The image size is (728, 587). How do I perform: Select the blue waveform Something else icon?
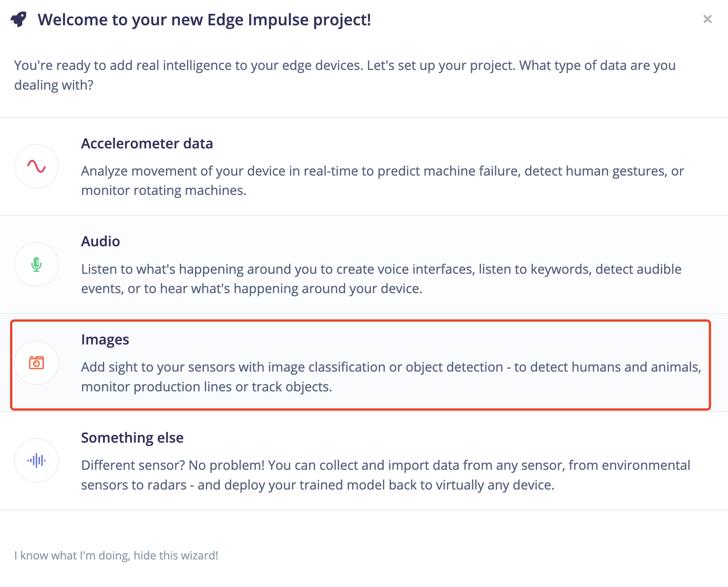36,461
